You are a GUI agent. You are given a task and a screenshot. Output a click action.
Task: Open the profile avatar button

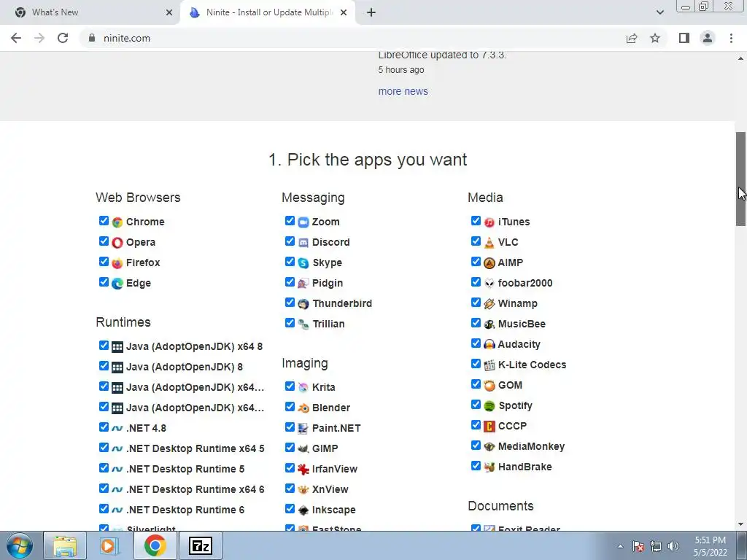point(708,38)
